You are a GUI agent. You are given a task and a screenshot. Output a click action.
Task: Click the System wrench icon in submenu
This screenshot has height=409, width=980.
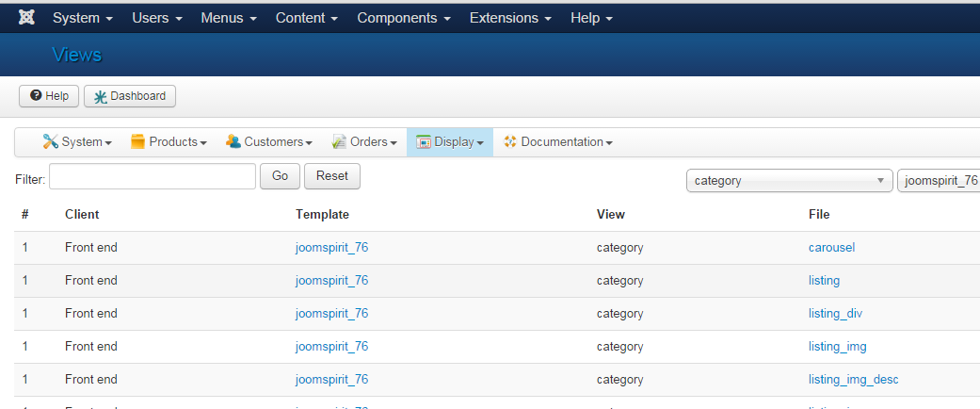tap(51, 141)
